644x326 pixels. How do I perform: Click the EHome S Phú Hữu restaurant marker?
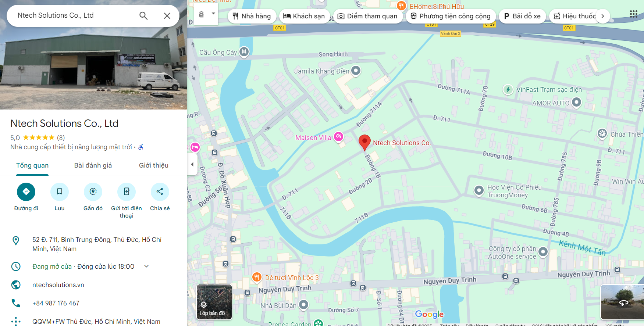pyautogui.click(x=401, y=6)
